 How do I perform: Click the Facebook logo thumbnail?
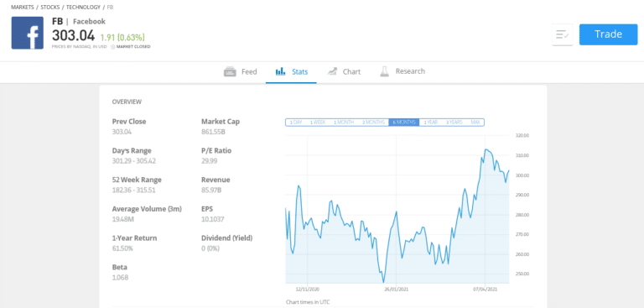pos(28,33)
